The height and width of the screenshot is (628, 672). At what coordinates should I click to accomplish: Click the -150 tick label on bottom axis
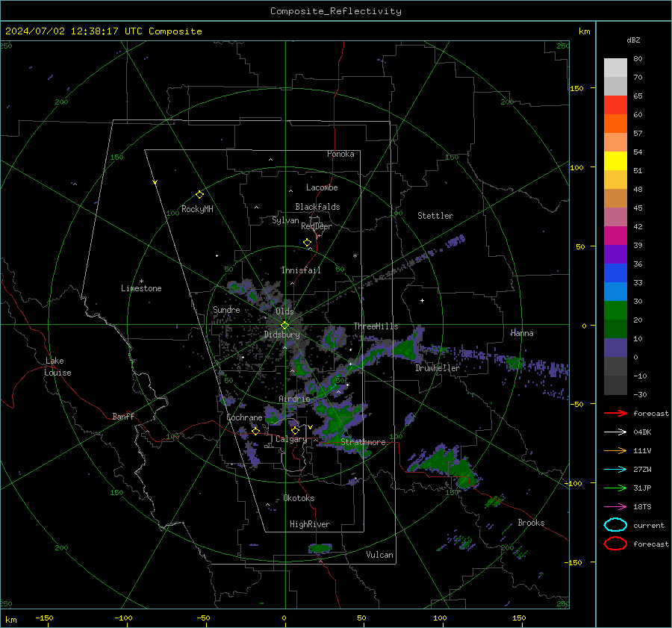tap(44, 618)
